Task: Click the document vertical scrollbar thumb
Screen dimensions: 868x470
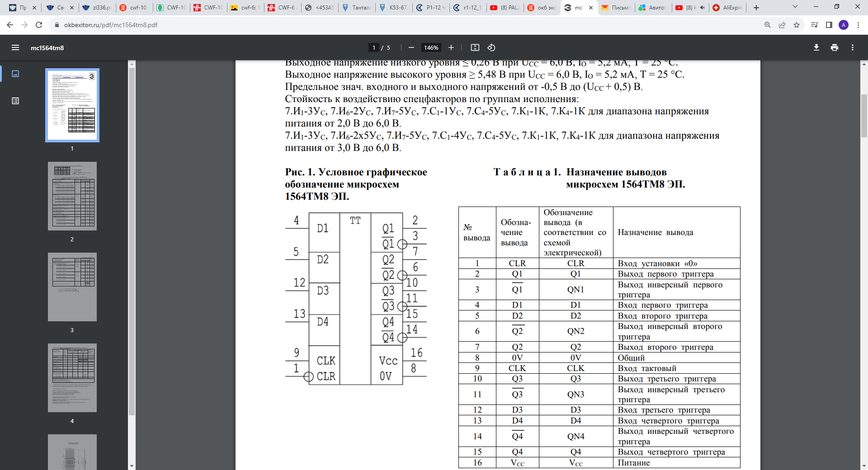Action: point(864,115)
